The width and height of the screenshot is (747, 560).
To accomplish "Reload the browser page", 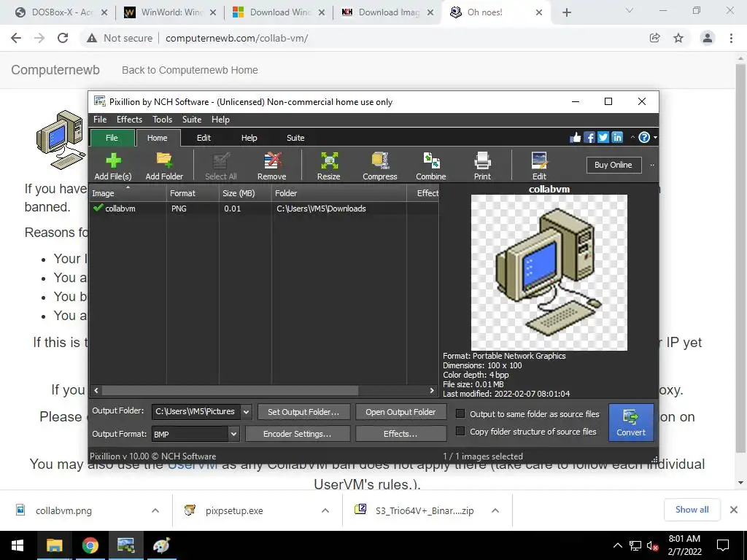I will (x=63, y=38).
